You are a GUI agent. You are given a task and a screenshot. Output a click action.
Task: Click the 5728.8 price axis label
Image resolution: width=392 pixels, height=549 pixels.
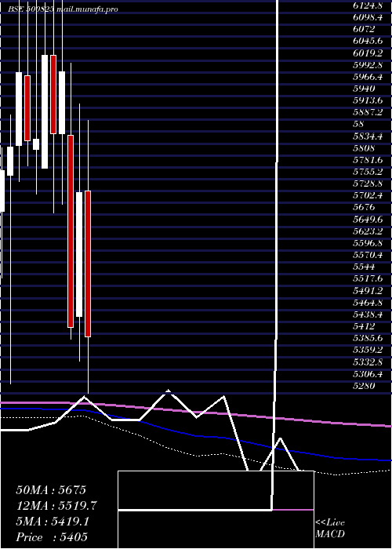click(x=368, y=184)
